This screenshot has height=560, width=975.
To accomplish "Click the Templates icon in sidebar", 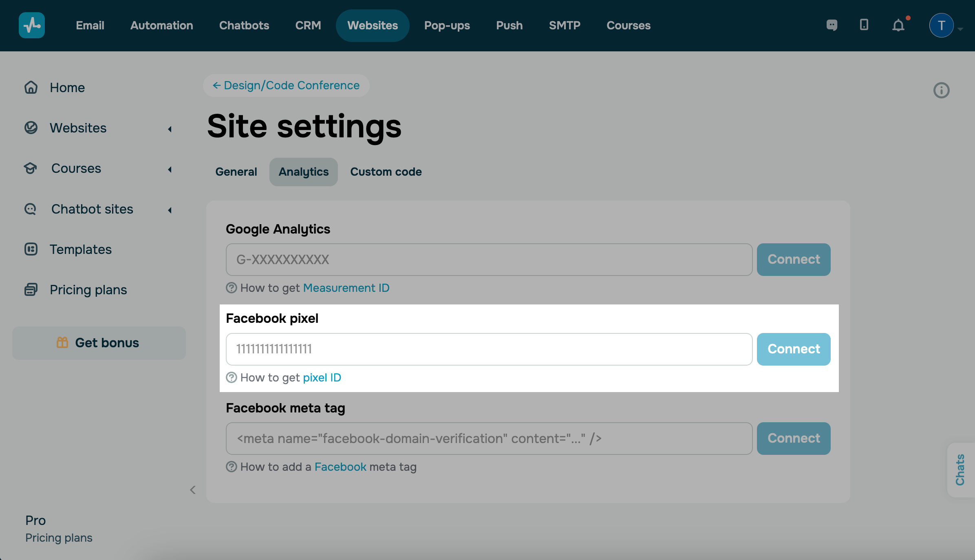I will pos(31,249).
